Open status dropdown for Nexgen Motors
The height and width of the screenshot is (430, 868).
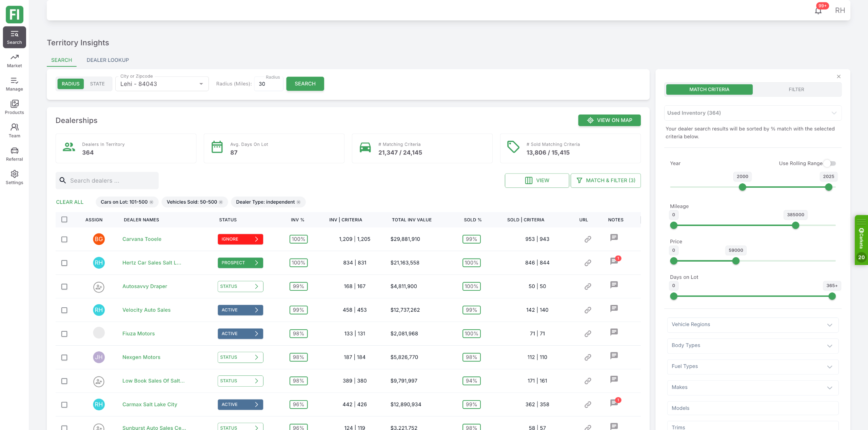point(240,357)
